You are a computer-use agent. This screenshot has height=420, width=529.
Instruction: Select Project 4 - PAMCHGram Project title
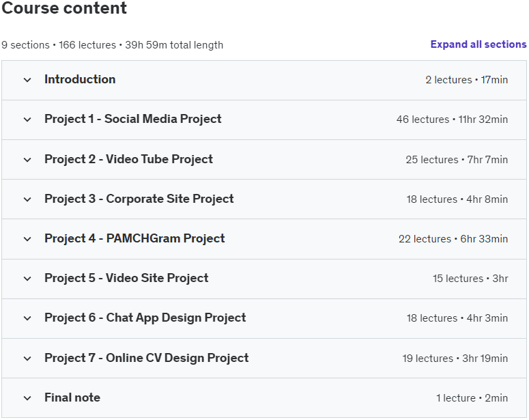click(134, 239)
